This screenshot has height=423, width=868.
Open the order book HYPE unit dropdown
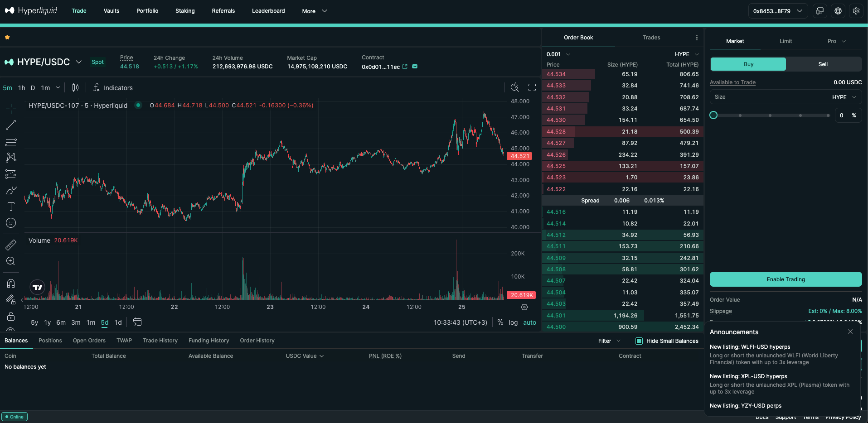pyautogui.click(x=687, y=54)
